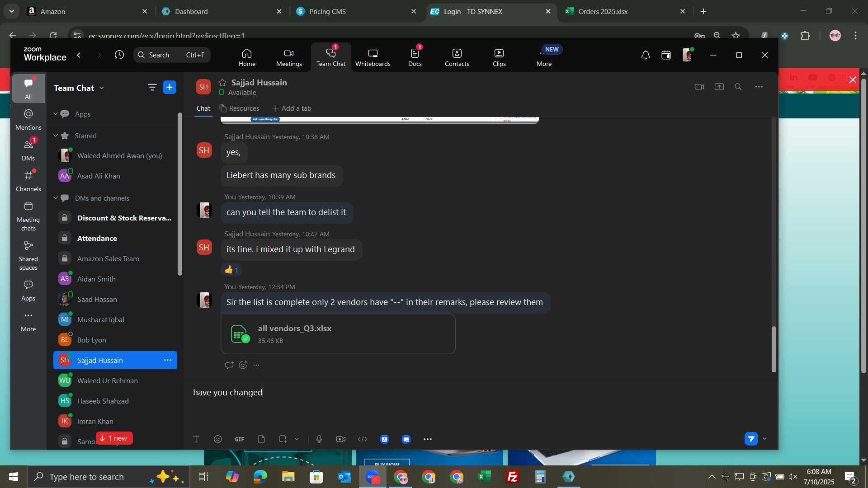The width and height of the screenshot is (868, 488).
Task: Open notifications bell in Zoom
Action: click(x=646, y=55)
